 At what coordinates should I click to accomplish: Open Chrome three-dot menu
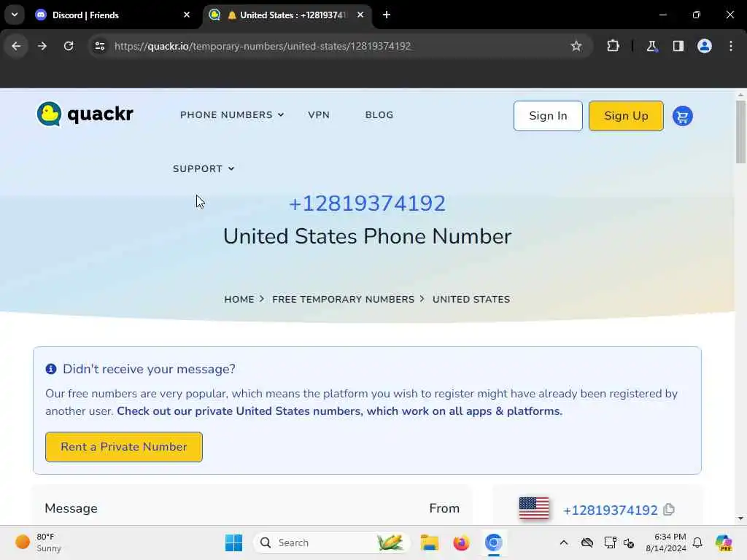[x=731, y=46]
